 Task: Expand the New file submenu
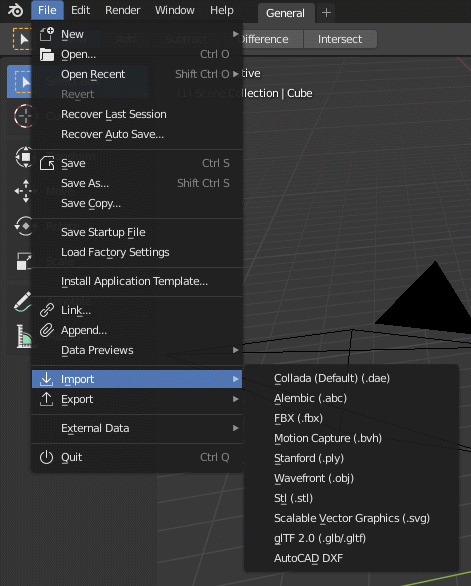137,34
